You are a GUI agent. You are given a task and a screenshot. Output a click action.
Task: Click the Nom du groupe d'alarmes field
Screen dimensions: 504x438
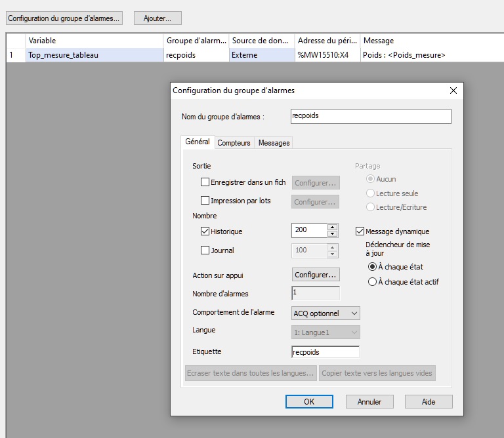[x=371, y=116]
